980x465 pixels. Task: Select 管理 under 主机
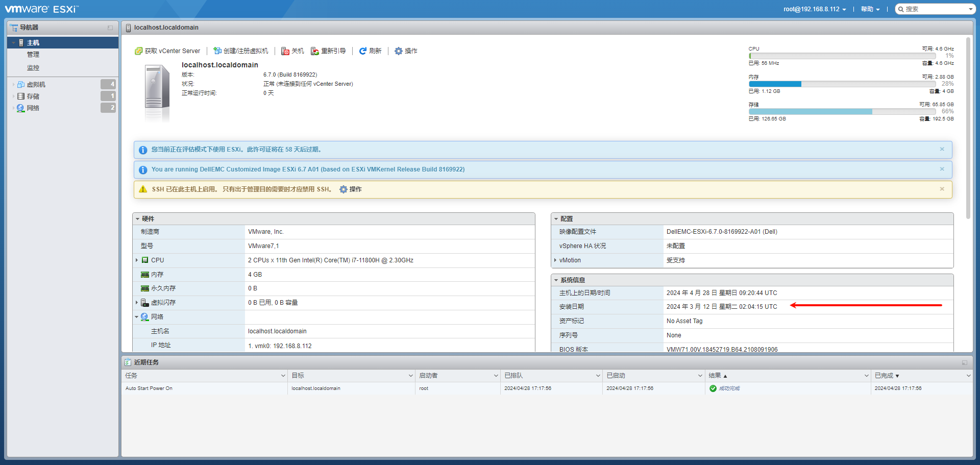[33, 55]
